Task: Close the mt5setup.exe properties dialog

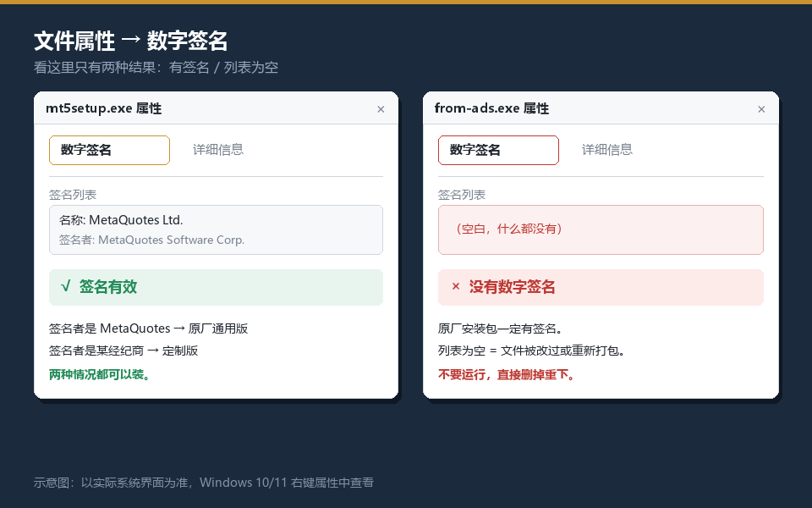Action: 381,109
